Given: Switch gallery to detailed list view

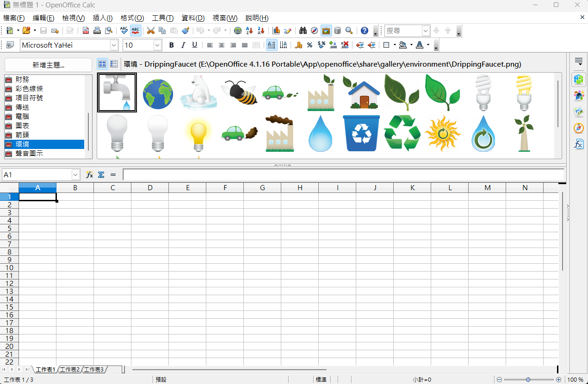Looking at the screenshot, I should pyautogui.click(x=113, y=64).
